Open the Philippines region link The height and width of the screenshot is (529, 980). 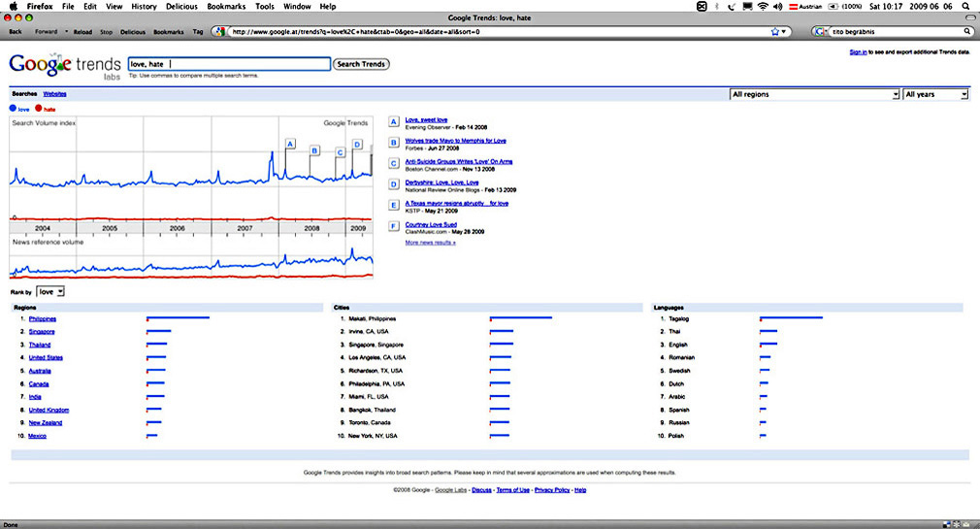click(43, 319)
